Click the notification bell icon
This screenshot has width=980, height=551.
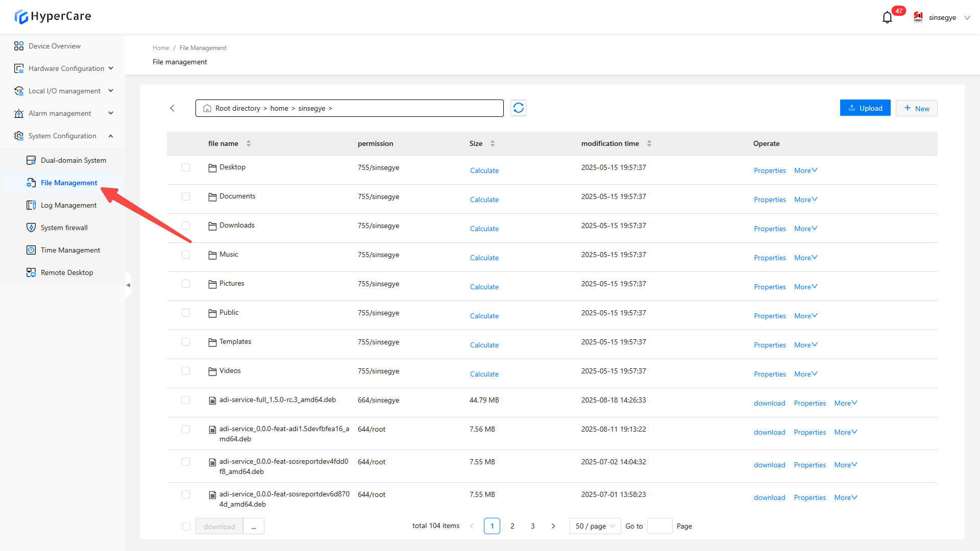[x=887, y=17]
